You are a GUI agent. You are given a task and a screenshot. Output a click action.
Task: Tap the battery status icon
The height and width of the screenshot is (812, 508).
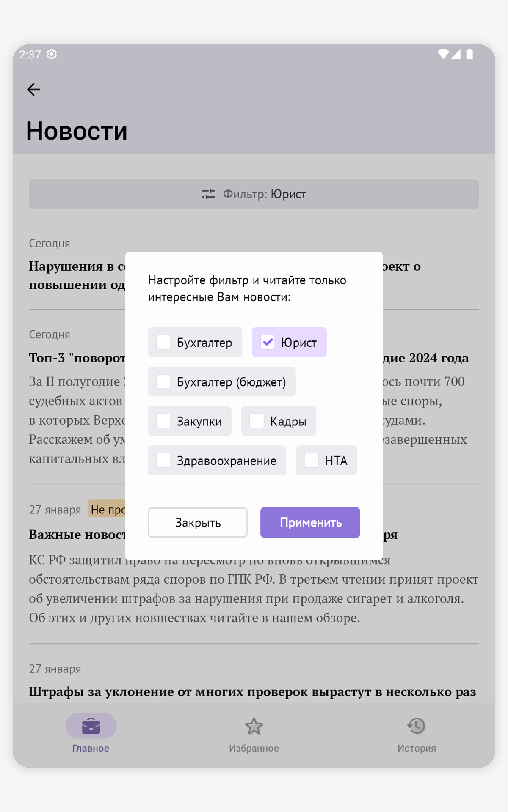point(469,54)
